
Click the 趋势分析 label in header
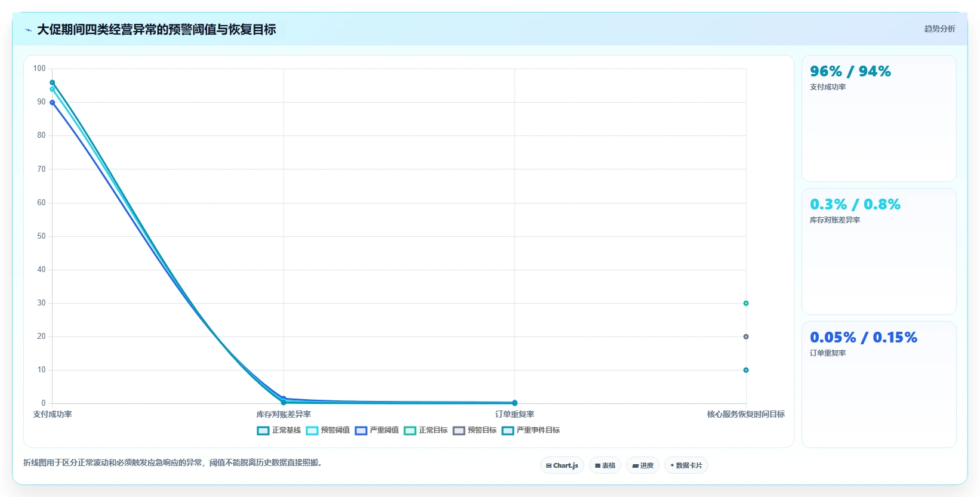939,29
